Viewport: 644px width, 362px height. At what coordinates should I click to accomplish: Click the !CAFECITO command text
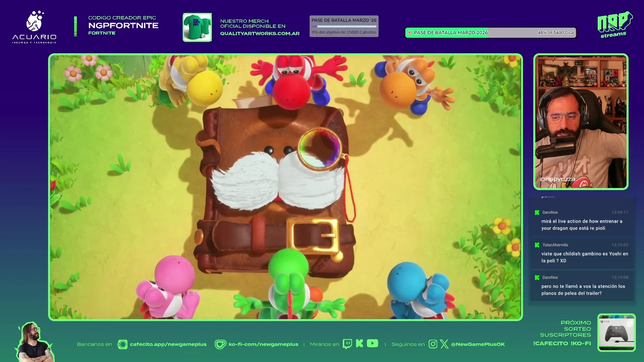(x=549, y=344)
